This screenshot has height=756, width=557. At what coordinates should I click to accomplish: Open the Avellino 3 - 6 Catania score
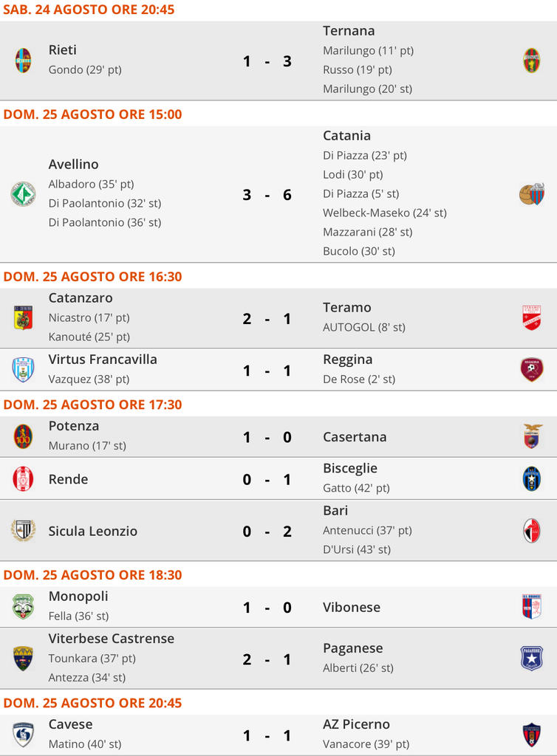point(267,194)
